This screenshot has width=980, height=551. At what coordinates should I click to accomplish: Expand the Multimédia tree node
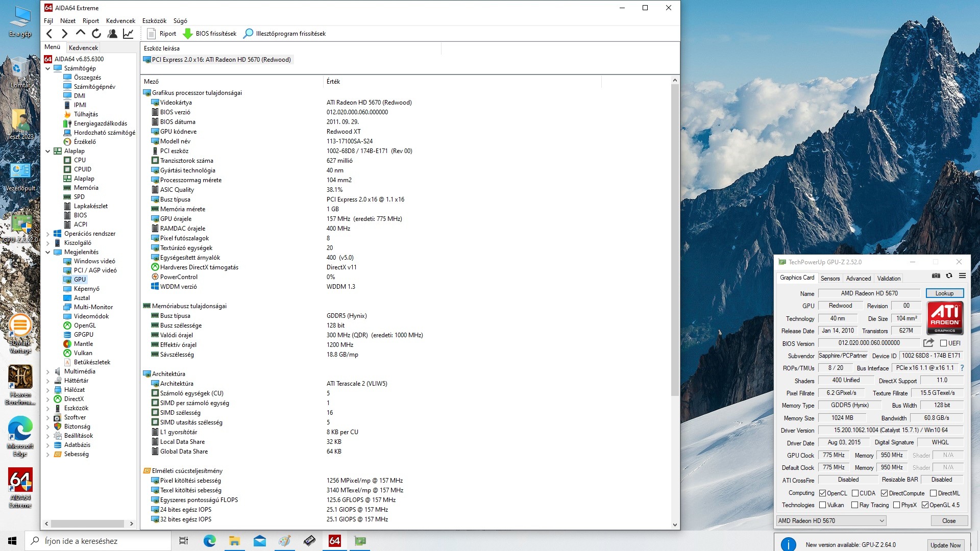tap(48, 371)
